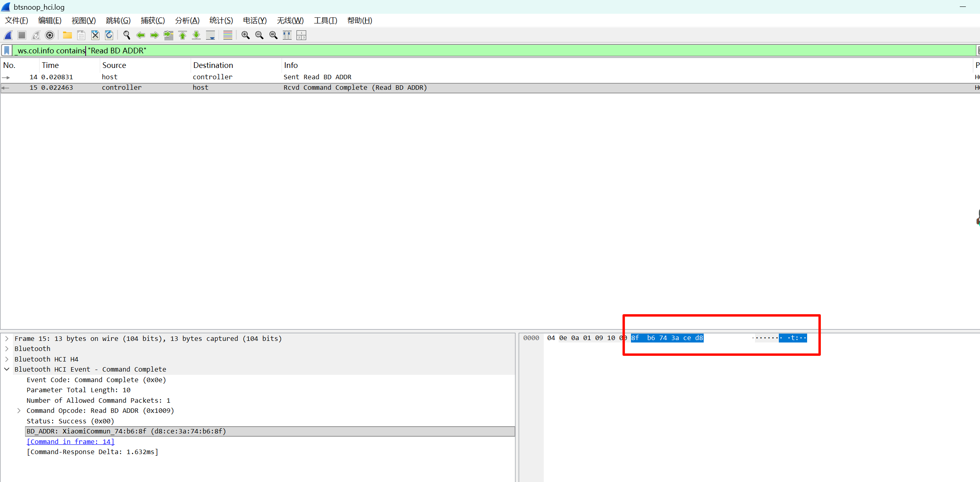Click zoom in on packet text icon
The width and height of the screenshot is (980, 482).
coord(245,36)
